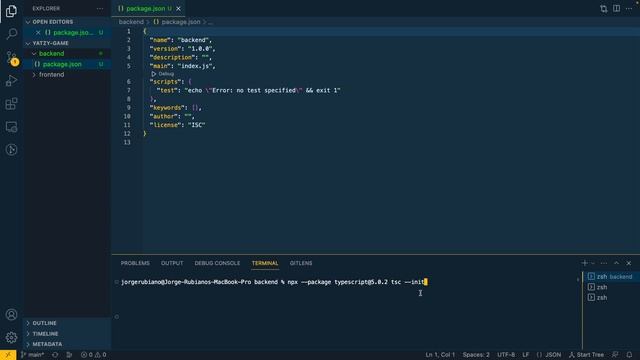Open the Extensions view
The image size is (640, 360).
tap(11, 104)
